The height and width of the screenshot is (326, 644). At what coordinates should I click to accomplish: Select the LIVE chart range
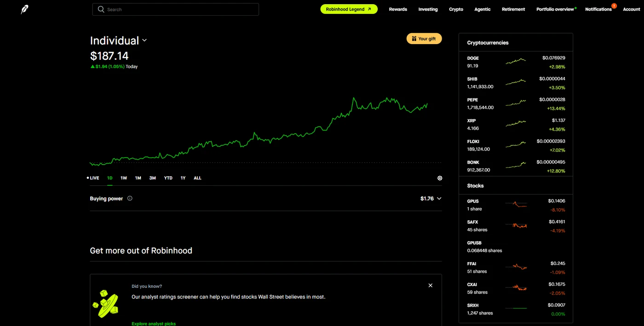pos(93,178)
